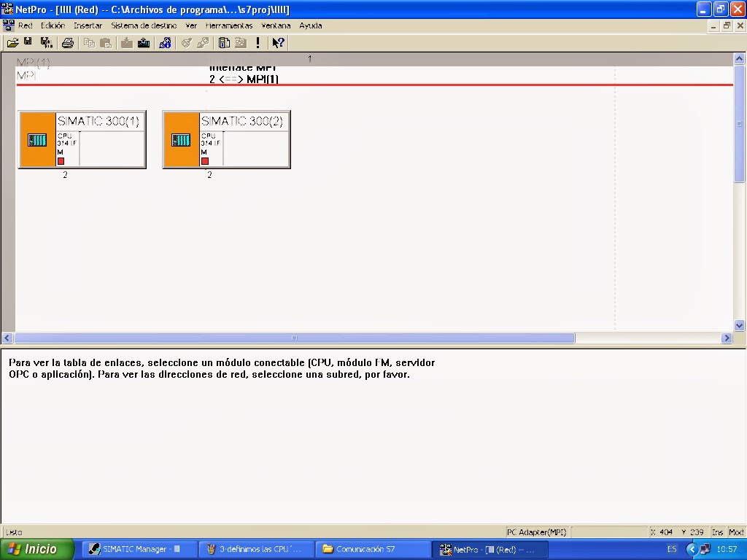The width and height of the screenshot is (747, 560).
Task: Select the SIMATIC 300(1) station title
Action: 98,121
